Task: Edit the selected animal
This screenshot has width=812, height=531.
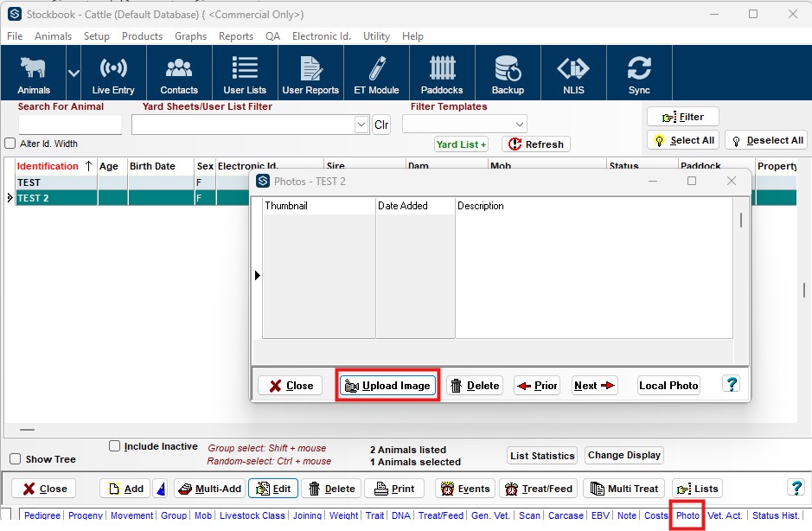Action: click(x=273, y=489)
